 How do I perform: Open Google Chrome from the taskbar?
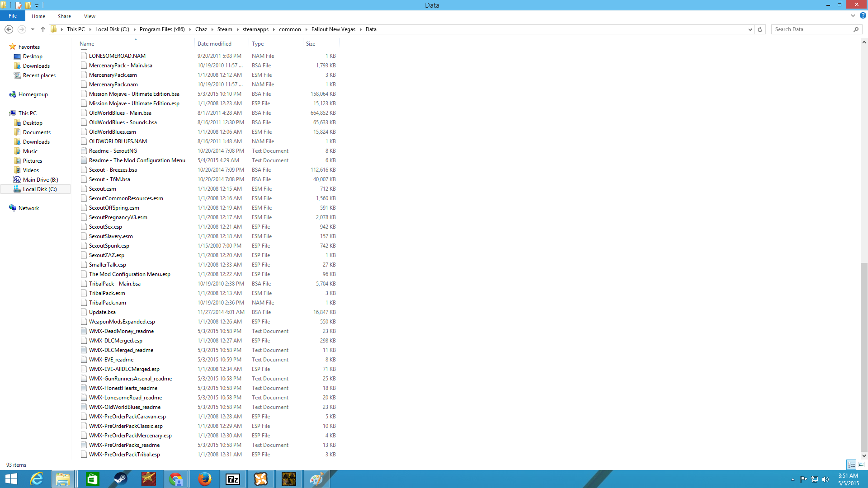(176, 479)
